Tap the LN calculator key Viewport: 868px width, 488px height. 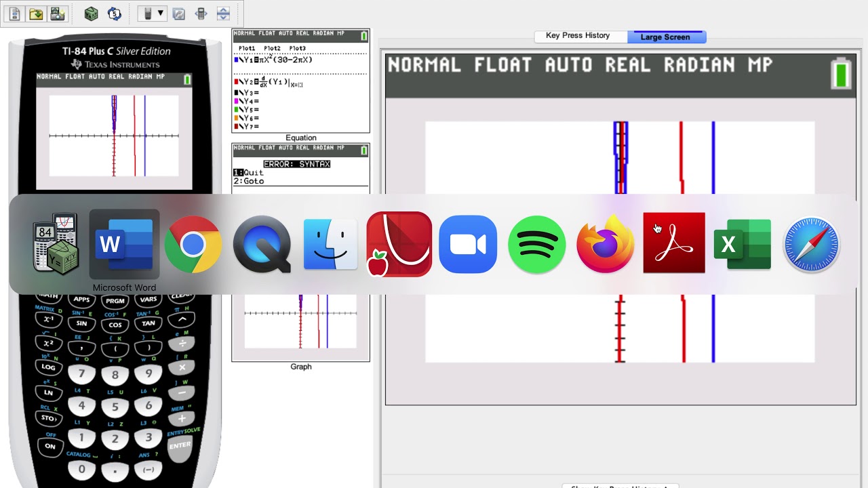pyautogui.click(x=49, y=392)
